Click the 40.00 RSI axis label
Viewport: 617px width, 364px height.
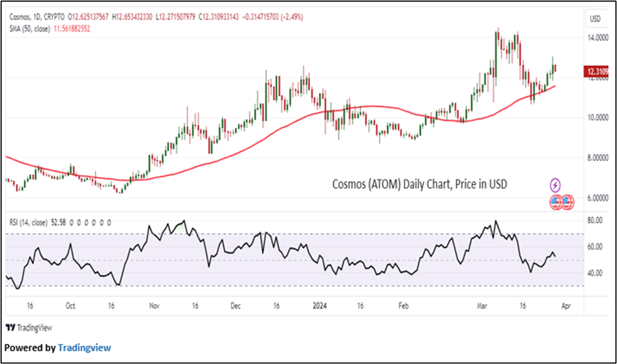coord(595,273)
